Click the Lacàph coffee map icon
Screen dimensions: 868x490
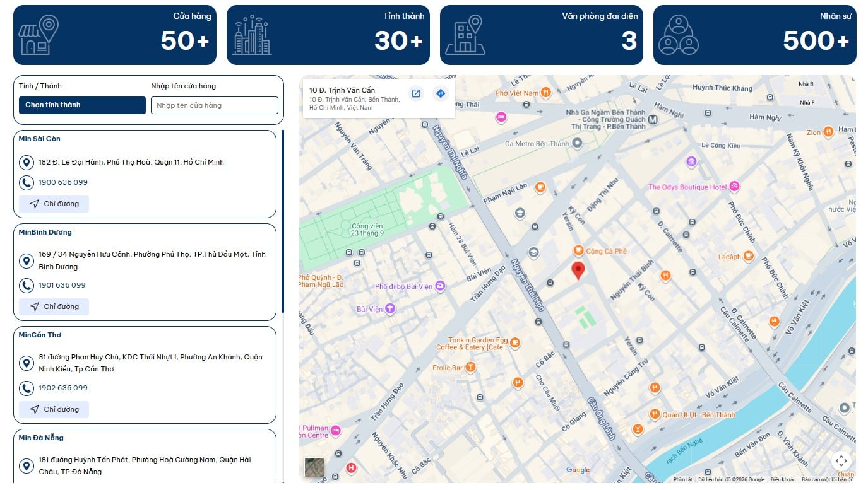point(748,256)
